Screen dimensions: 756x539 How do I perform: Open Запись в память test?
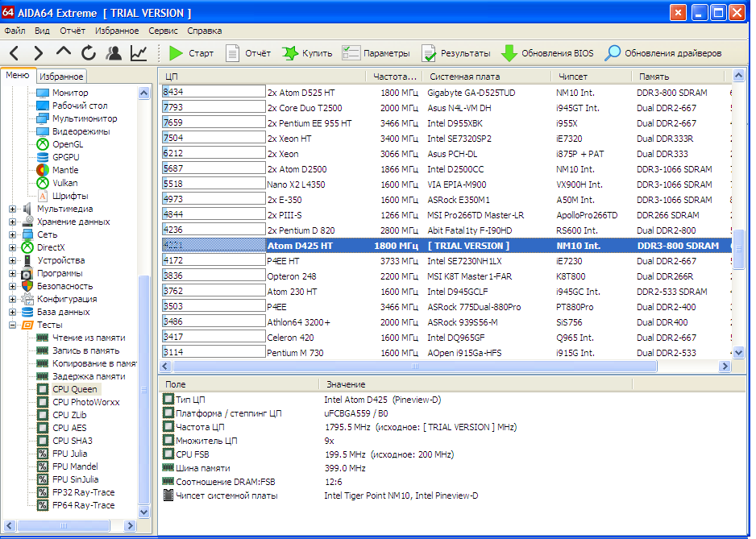85,351
